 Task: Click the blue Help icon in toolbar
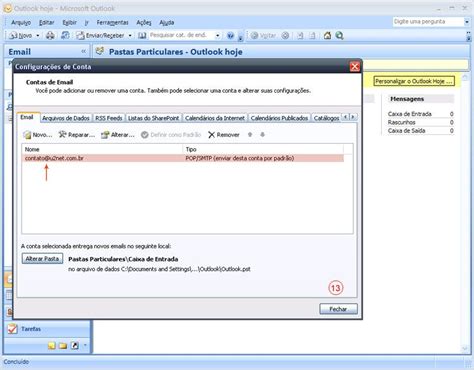pyautogui.click(x=230, y=35)
